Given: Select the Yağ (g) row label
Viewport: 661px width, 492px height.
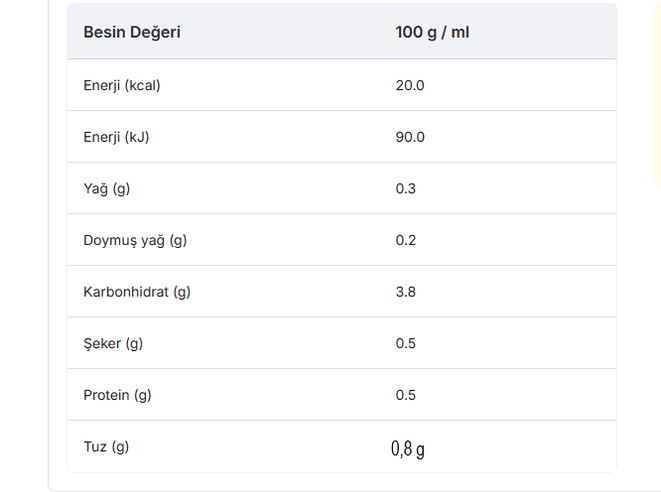Looking at the screenshot, I should (x=107, y=188).
